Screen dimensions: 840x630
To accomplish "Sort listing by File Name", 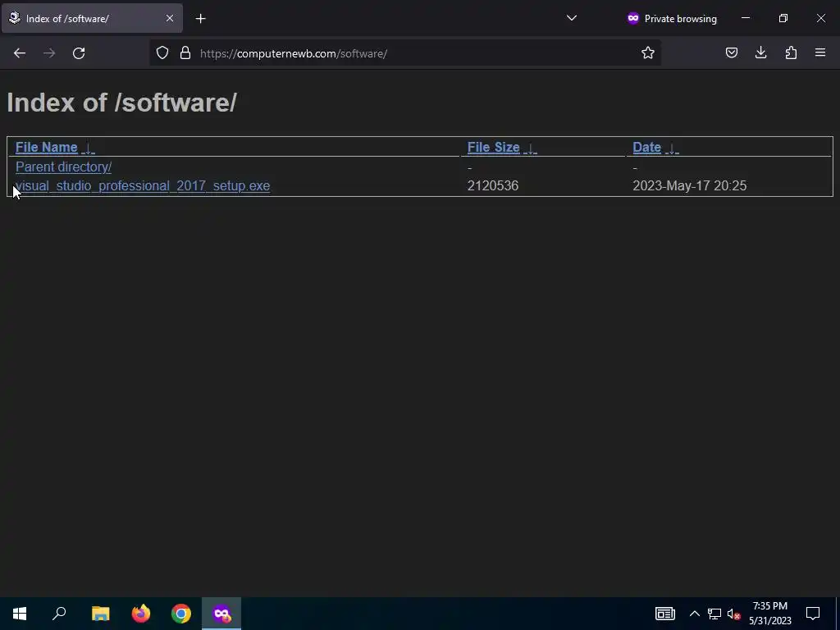I will coord(47,148).
